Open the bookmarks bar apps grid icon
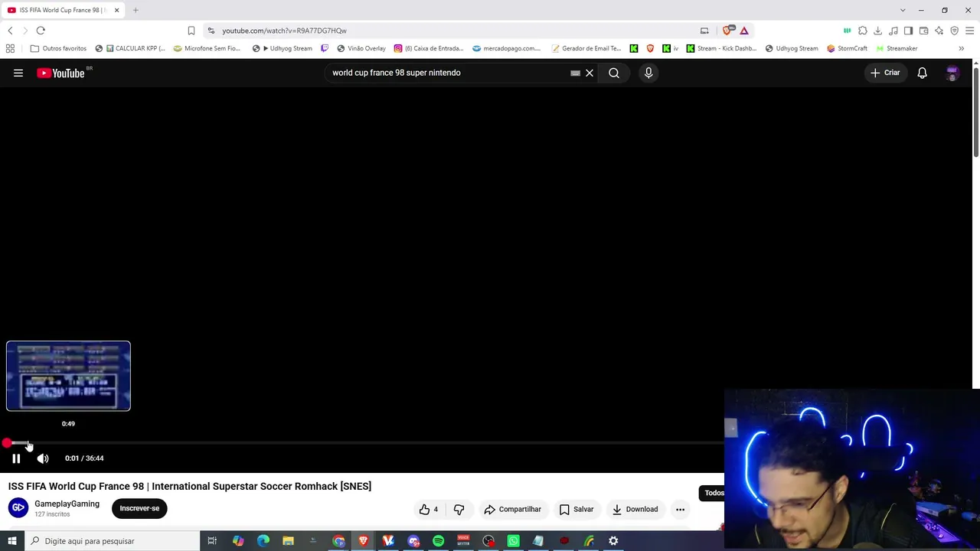Screen dimensions: 980x551 point(10,48)
